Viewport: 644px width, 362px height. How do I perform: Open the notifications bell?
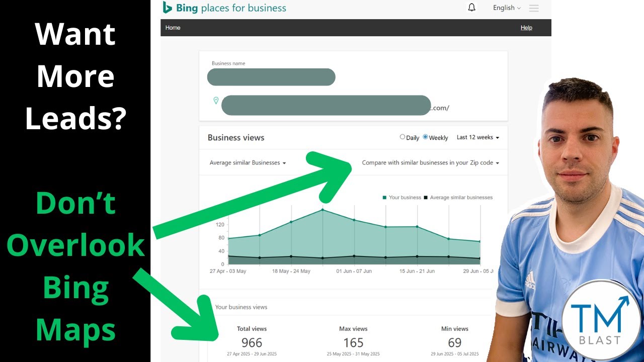[471, 8]
